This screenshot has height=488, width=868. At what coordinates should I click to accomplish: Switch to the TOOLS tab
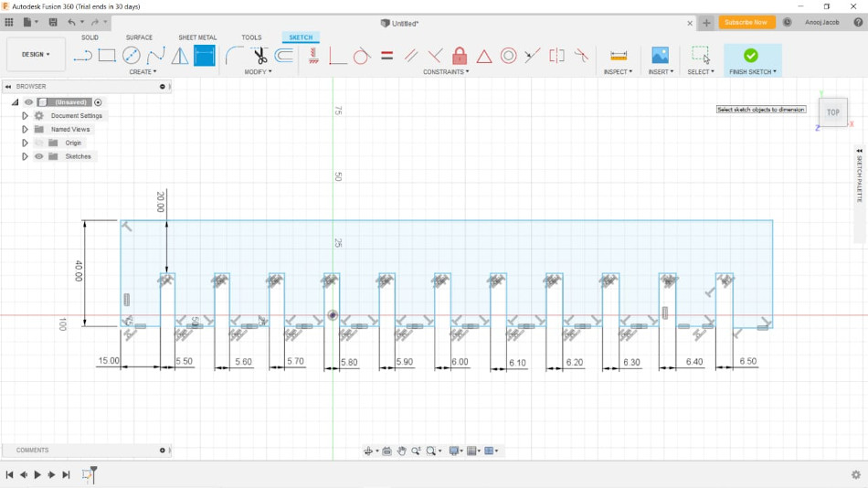point(251,37)
